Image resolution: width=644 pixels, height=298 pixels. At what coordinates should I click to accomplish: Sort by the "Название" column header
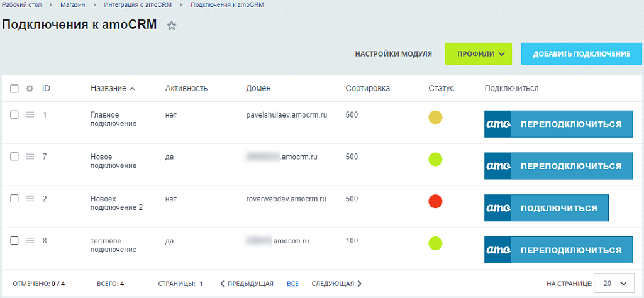pyautogui.click(x=108, y=88)
